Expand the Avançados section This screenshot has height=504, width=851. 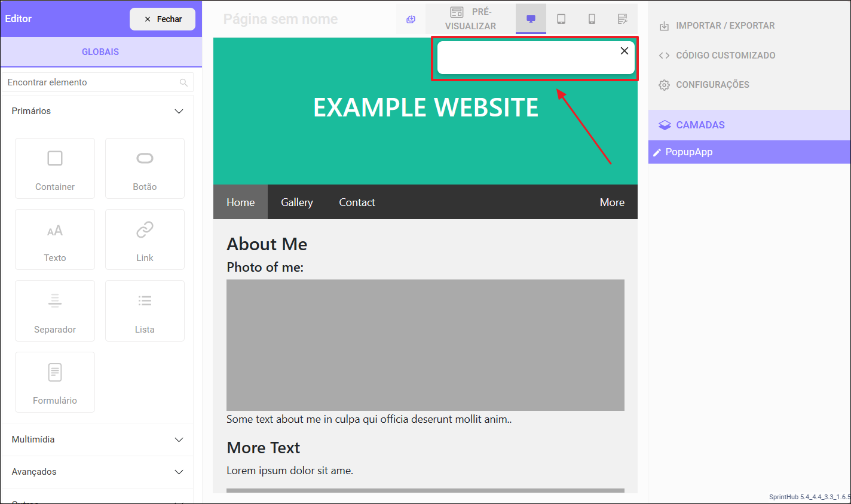point(179,472)
